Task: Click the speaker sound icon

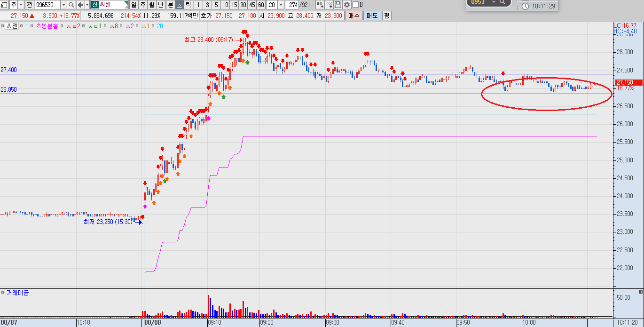Action: 80,5
